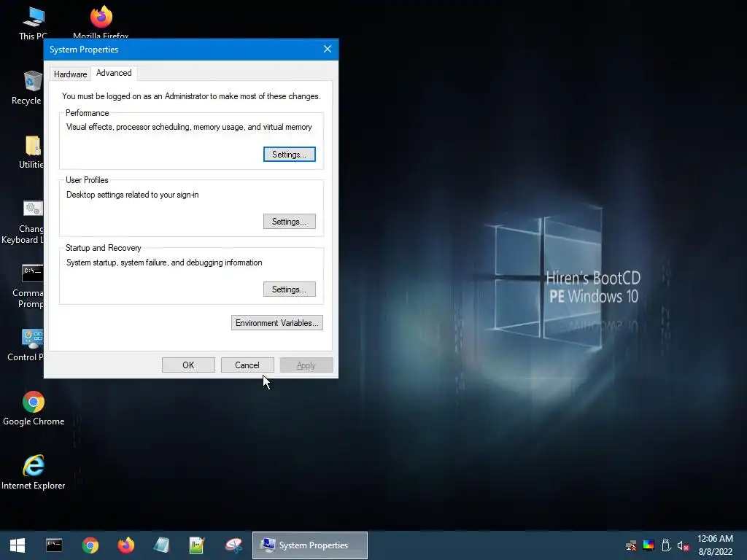Open Change Keyboard Layout desktop icon
This screenshot has width=747, height=560.
(x=23, y=222)
